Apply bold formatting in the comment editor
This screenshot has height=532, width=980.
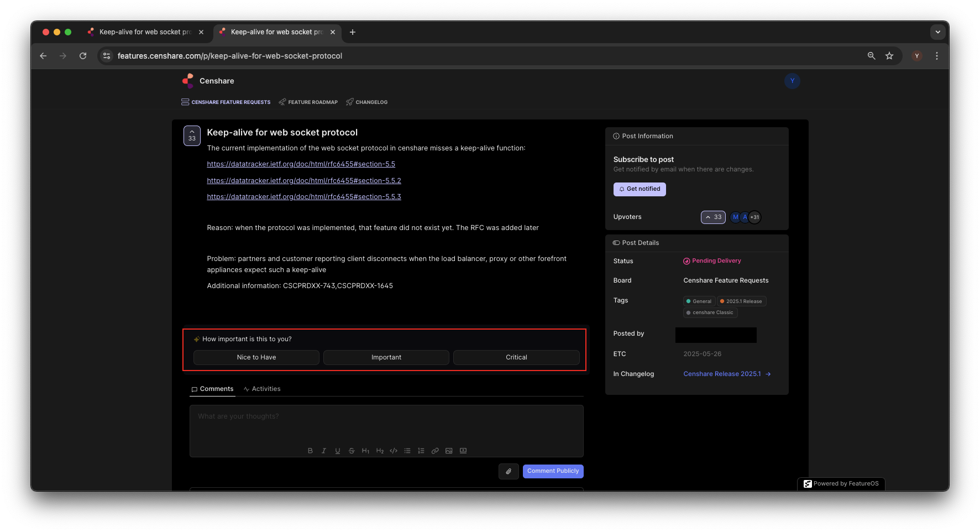(310, 451)
